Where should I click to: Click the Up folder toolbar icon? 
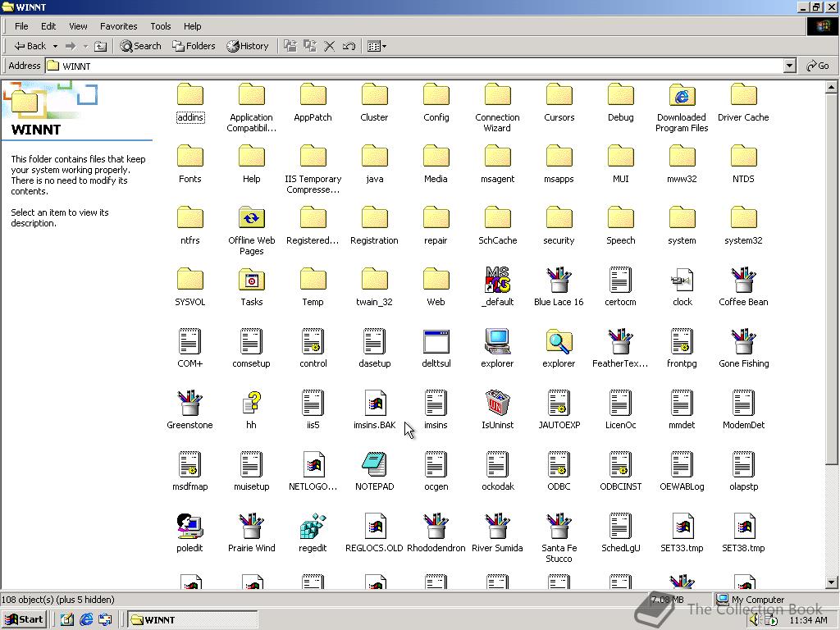[100, 46]
